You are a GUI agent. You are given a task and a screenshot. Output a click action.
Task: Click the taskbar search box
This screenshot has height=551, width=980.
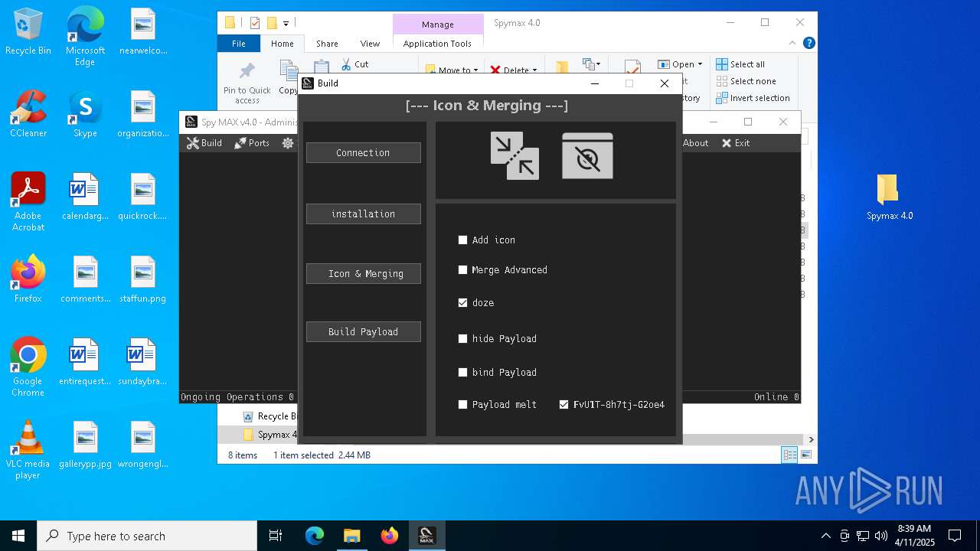(x=147, y=536)
